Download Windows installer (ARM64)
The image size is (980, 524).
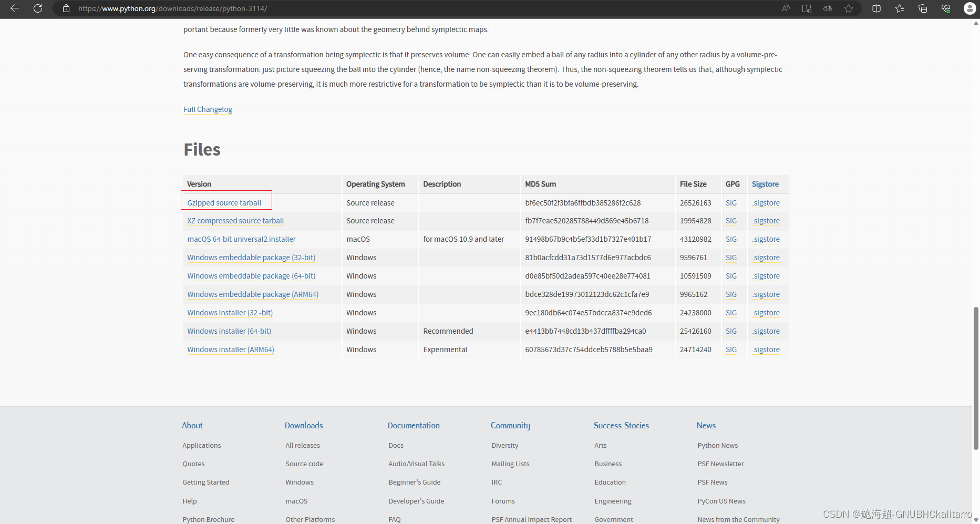click(x=231, y=350)
